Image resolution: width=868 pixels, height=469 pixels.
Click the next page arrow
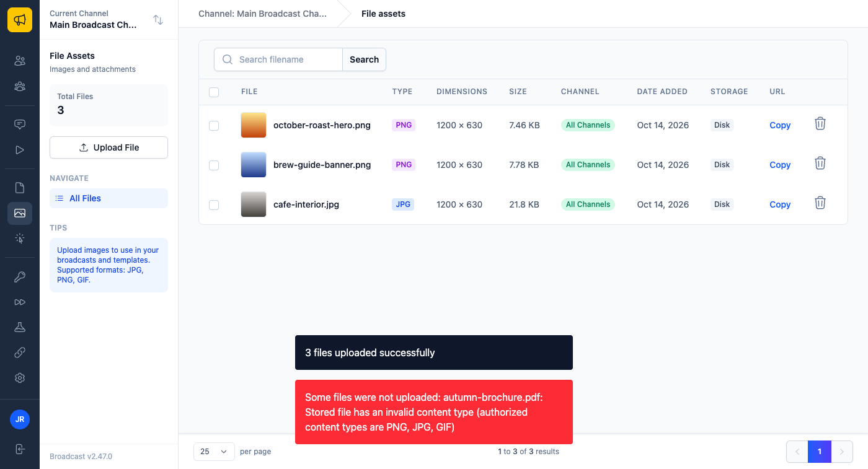[x=841, y=452]
